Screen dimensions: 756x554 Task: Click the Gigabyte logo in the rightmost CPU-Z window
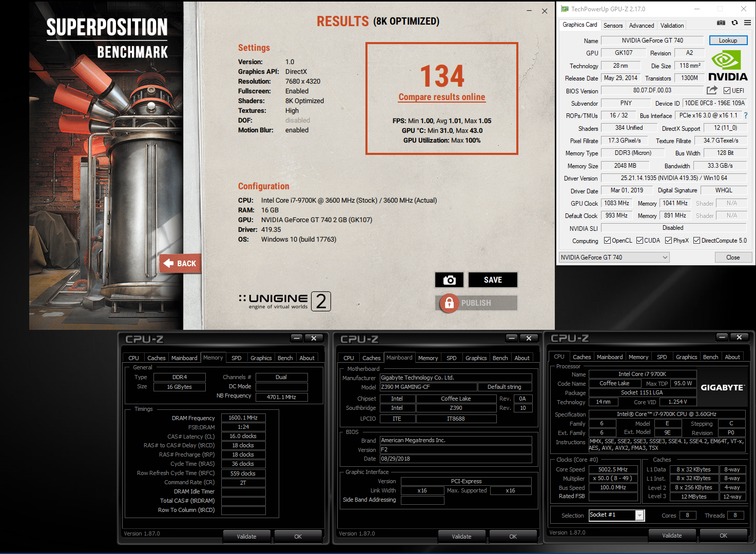click(723, 387)
